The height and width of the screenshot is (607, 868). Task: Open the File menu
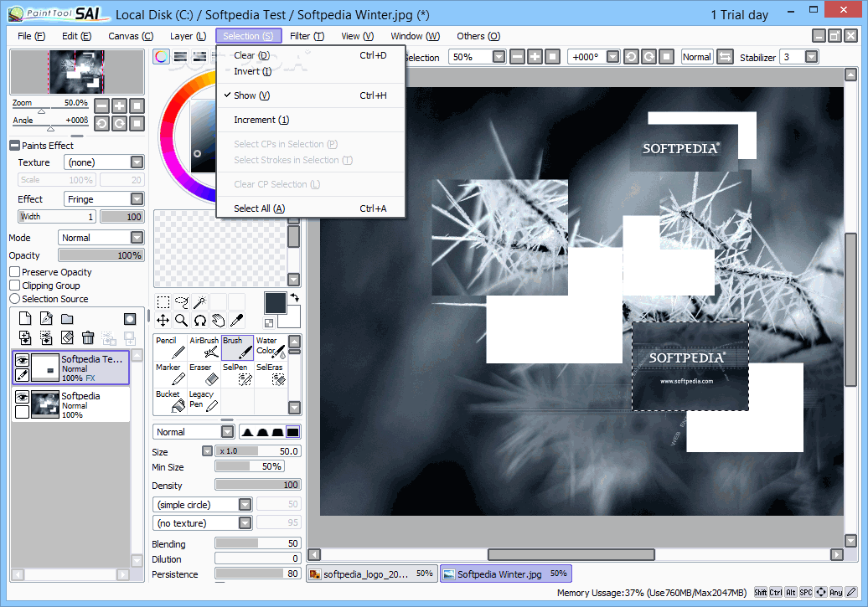click(32, 36)
